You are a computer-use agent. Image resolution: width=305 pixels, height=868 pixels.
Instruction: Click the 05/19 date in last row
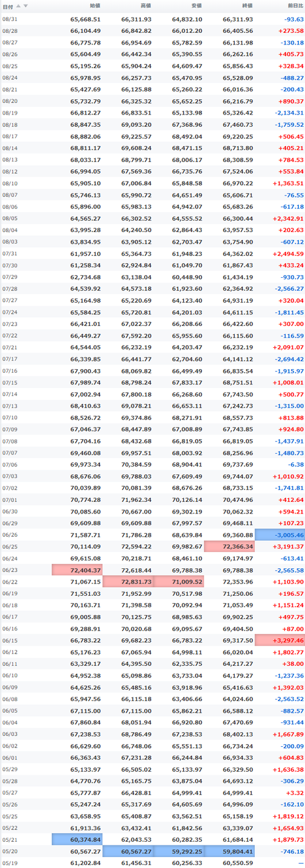[x=10, y=863]
